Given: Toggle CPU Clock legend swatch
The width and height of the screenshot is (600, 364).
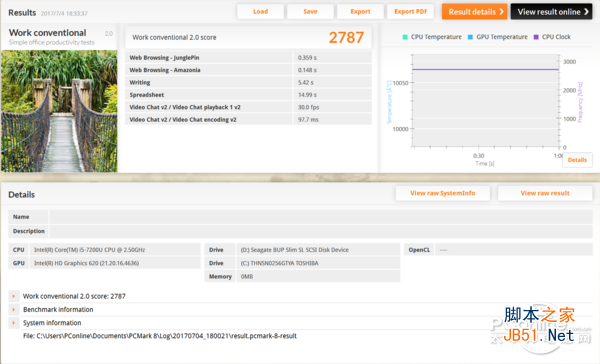Looking at the screenshot, I should (536, 37).
